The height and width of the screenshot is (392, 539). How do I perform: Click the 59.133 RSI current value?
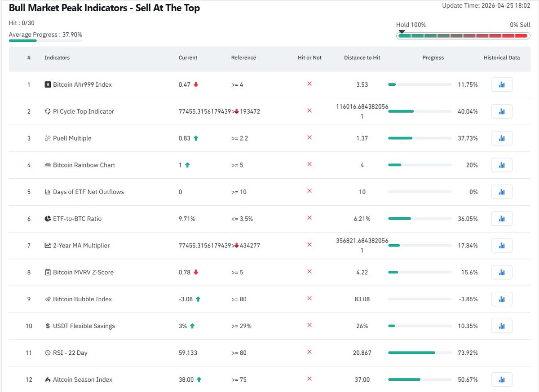pos(188,353)
